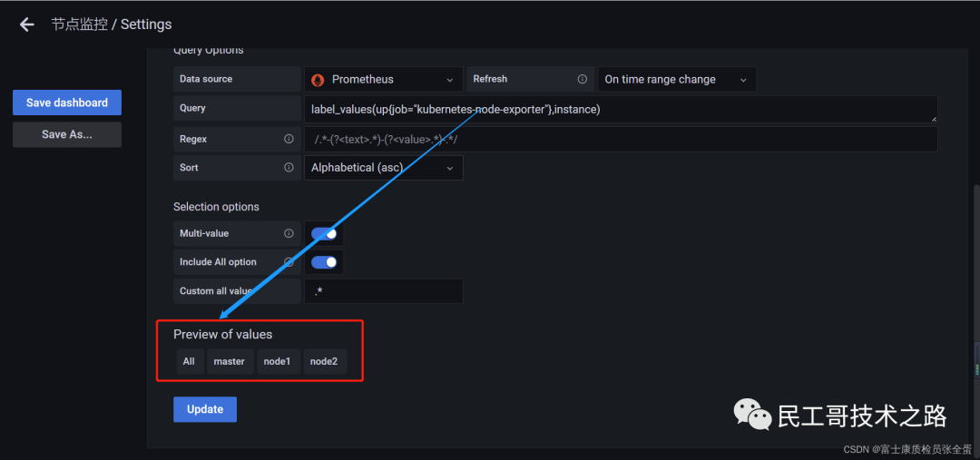
Task: Click the Multi-value info icon
Action: pos(289,233)
